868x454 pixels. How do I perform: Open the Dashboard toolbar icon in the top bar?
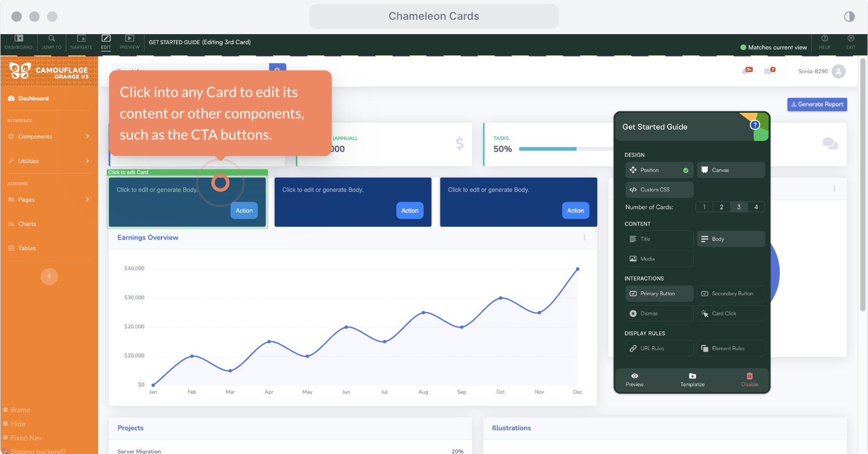tap(18, 42)
